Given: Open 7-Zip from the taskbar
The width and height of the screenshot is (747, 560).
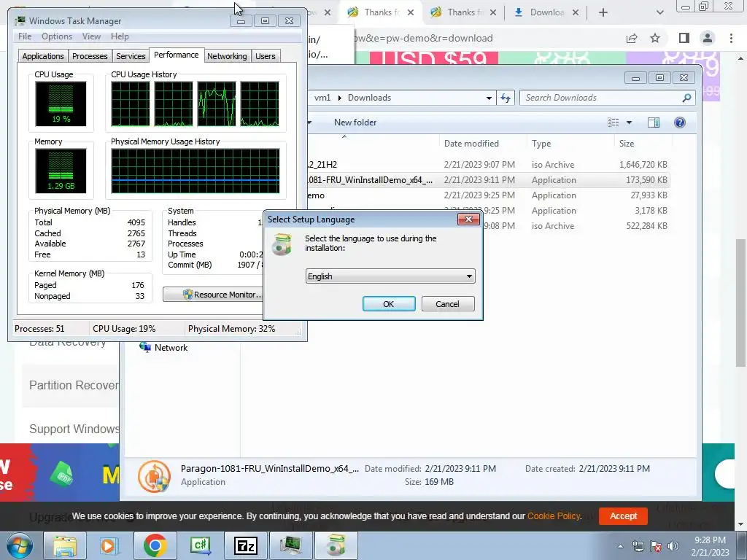Looking at the screenshot, I should click(245, 545).
